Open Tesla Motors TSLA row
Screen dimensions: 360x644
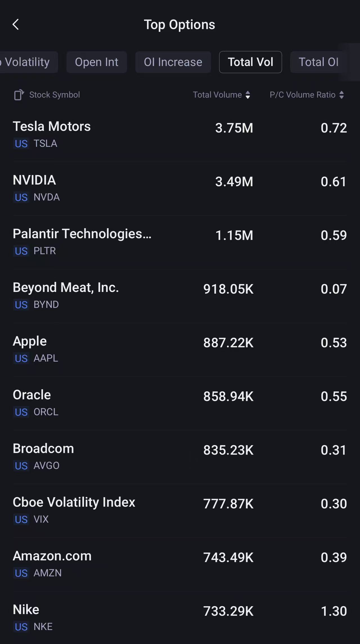point(180,134)
